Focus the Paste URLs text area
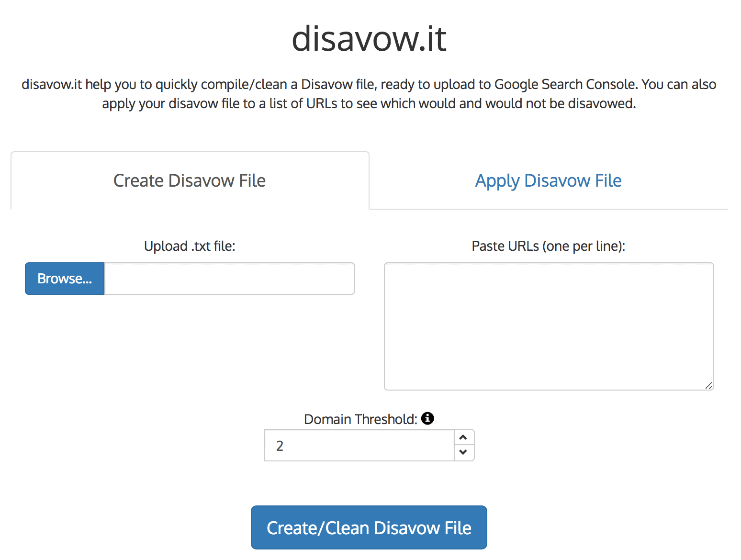This screenshot has width=741, height=560. (x=549, y=326)
